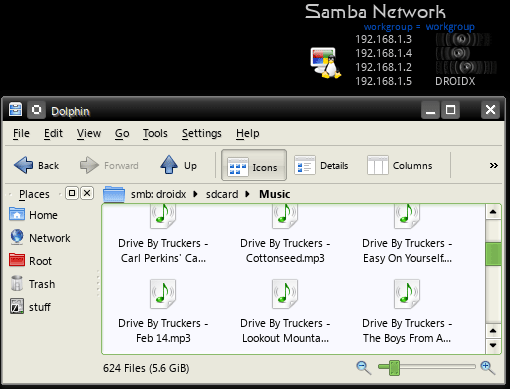The height and width of the screenshot is (389, 510).
Task: Navigate to sdcard breadcrumb
Action: point(222,194)
